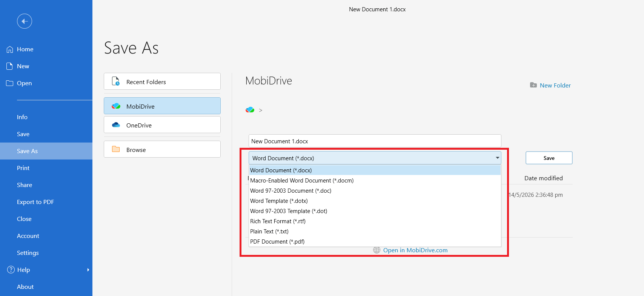Select Rich Text Format (*.rtf)

pyautogui.click(x=375, y=221)
